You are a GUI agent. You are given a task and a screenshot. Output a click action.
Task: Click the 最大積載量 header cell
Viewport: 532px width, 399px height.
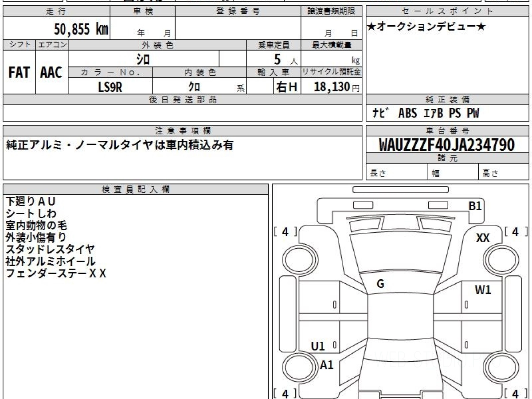(331, 45)
